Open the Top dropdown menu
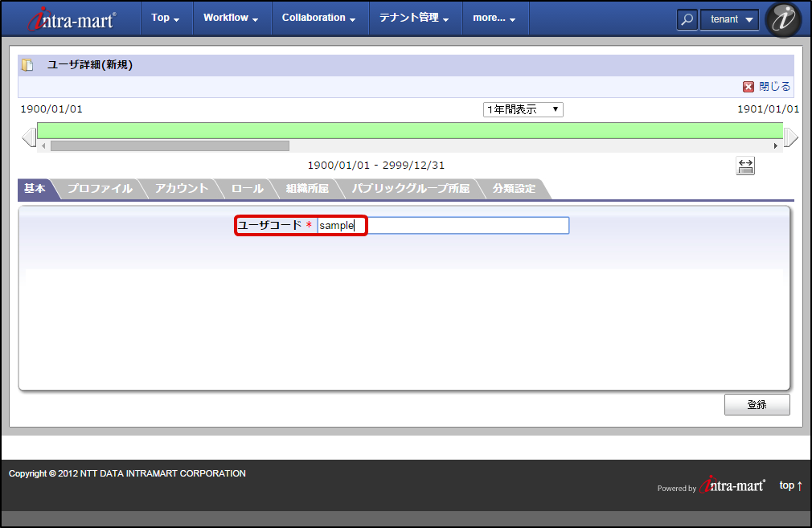 166,18
